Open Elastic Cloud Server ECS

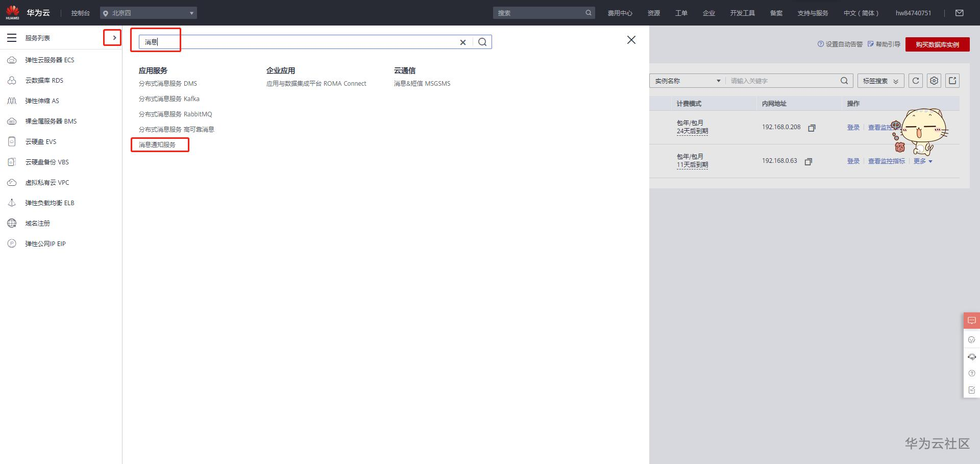(50, 60)
